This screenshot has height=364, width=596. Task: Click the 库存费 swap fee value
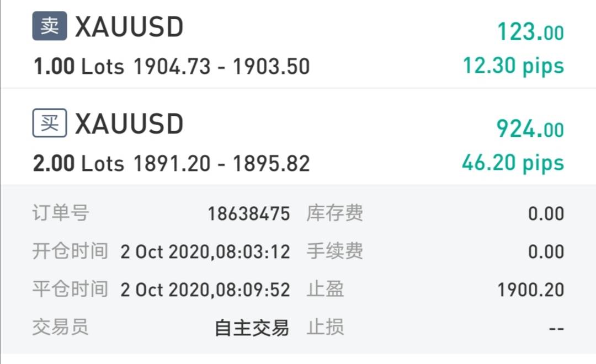[546, 214]
